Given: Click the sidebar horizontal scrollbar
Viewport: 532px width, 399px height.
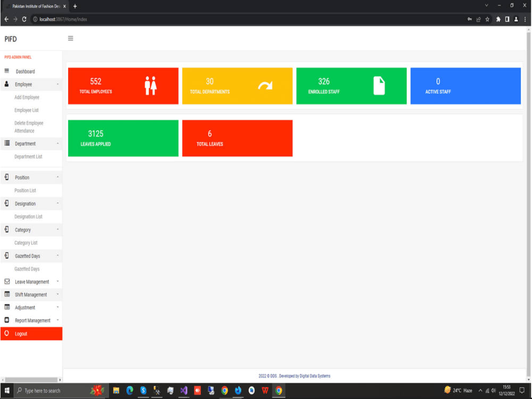Looking at the screenshot, I should point(31,380).
